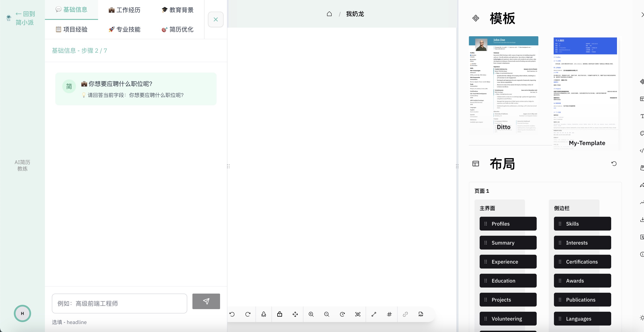
Task: Jump to sharing arrow sidebar icon
Action: [642, 185]
